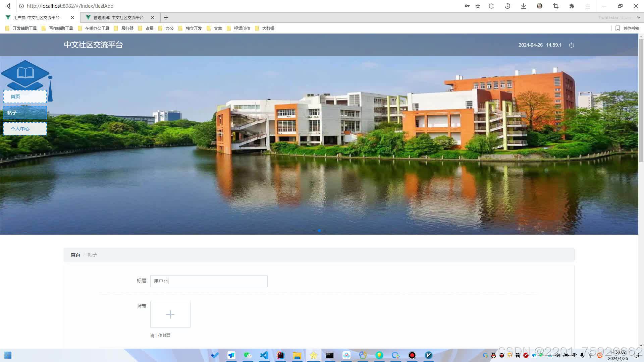The width and height of the screenshot is (644, 362).
Task: Click the 标题 input field
Action: [209, 281]
